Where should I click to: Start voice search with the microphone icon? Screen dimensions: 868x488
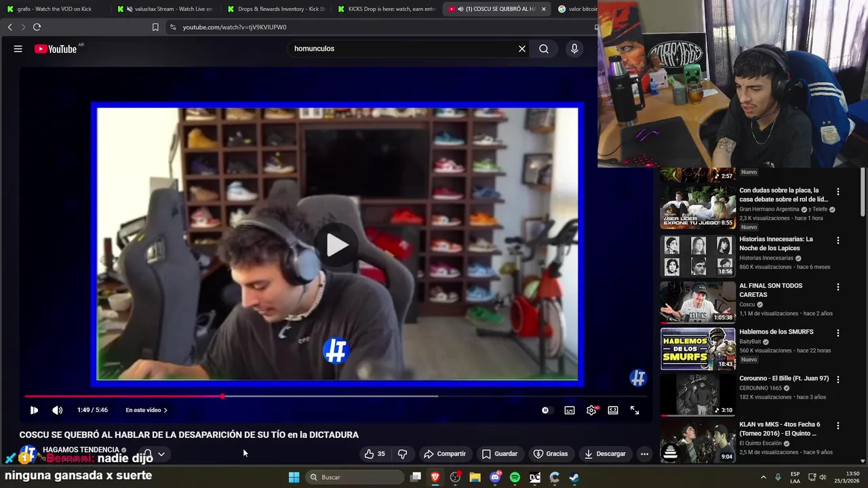[x=574, y=49]
